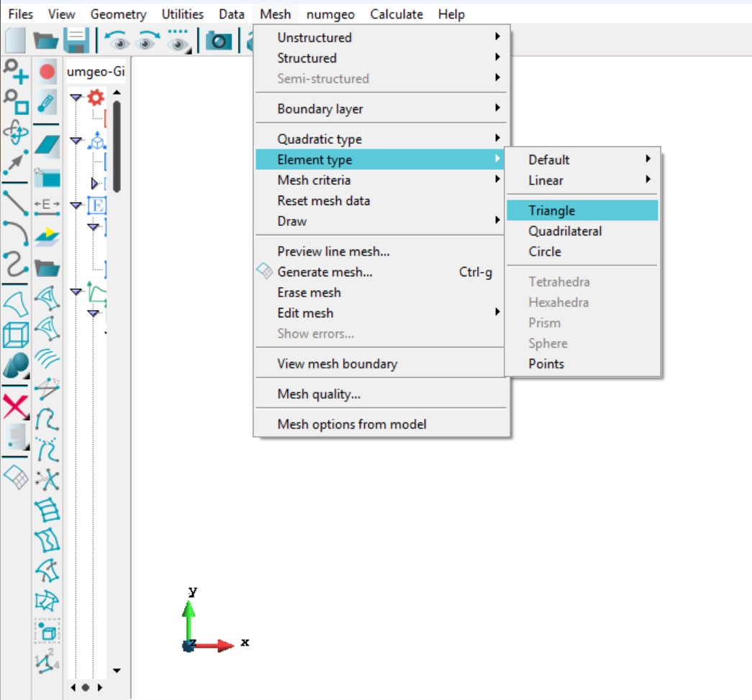Click the Save file floppy disk icon
Viewport: 752px width, 700px height.
(x=76, y=40)
